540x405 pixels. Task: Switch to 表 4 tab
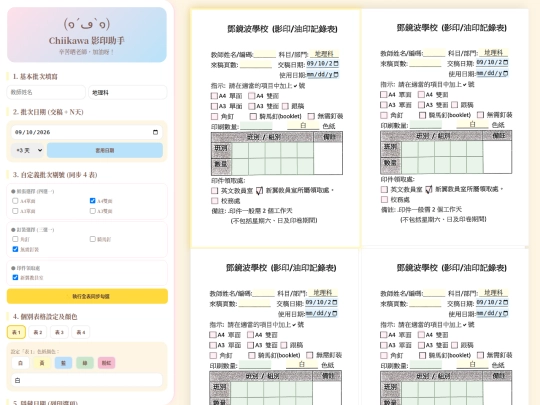pos(81,332)
